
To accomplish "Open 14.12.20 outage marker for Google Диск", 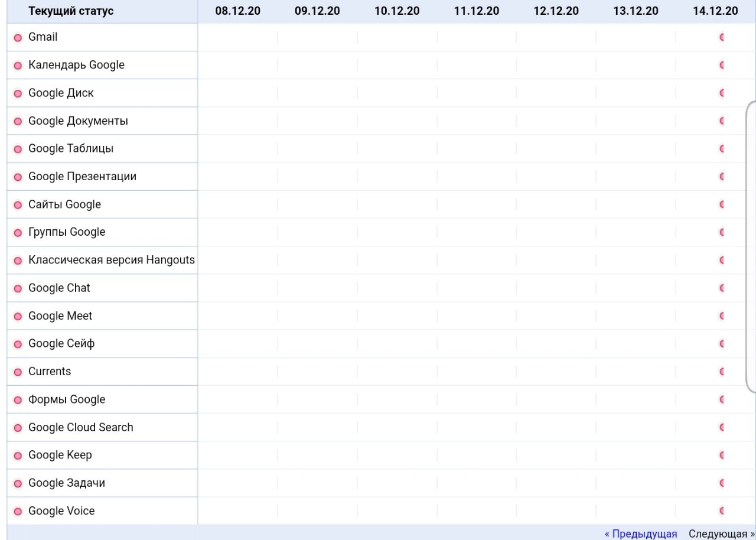I will coord(722,93).
